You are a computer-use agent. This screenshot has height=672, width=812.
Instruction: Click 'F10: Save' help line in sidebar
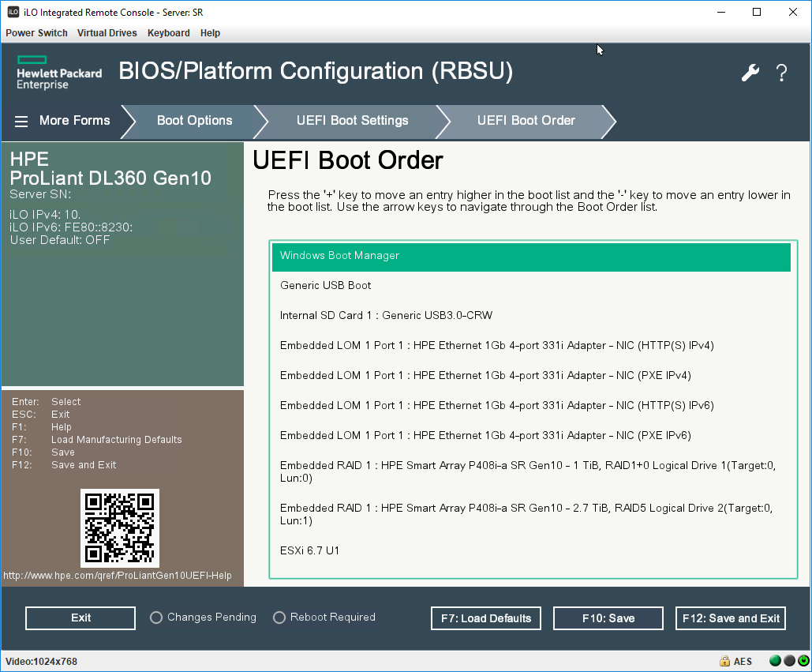pos(43,452)
